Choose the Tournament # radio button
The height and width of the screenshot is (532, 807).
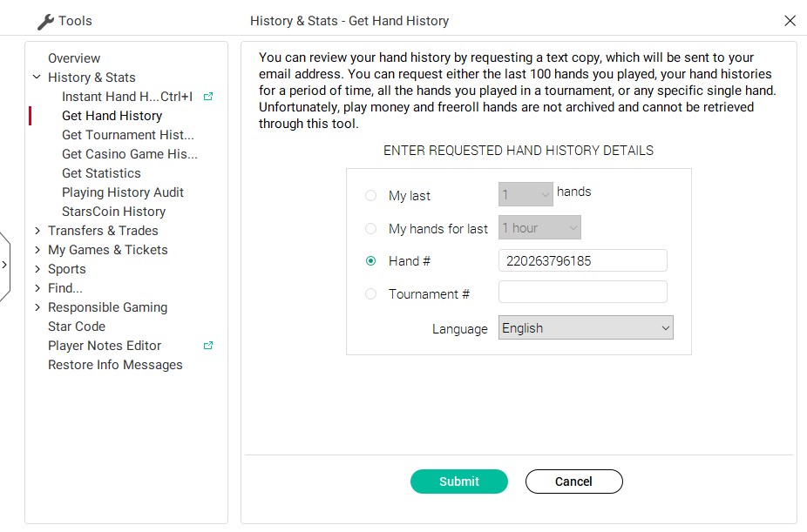370,294
